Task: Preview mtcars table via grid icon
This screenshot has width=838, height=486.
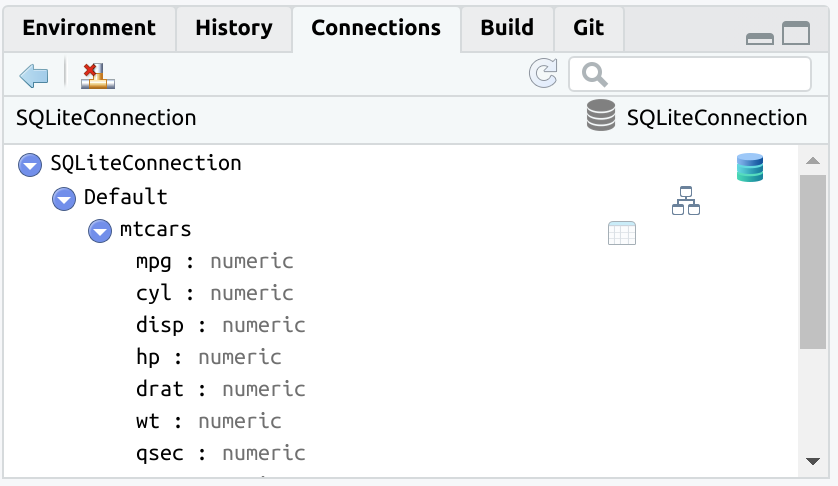Action: point(622,233)
